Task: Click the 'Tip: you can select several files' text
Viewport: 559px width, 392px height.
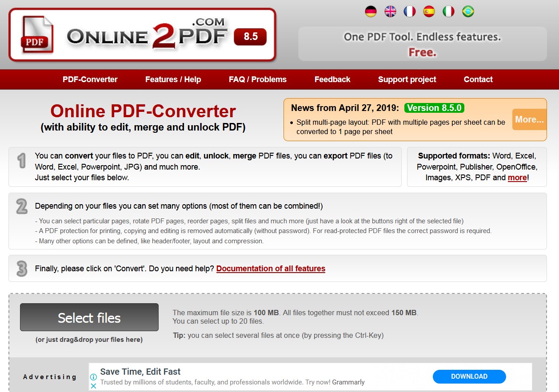Action: 278,336
